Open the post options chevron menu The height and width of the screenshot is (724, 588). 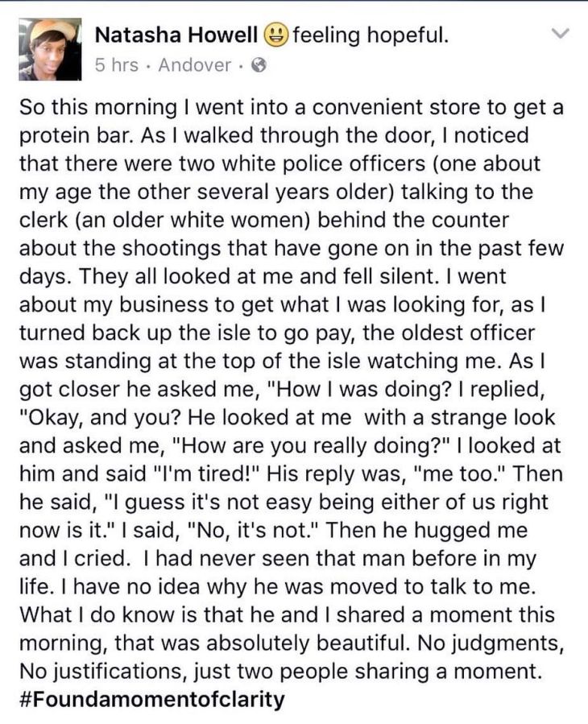click(563, 34)
